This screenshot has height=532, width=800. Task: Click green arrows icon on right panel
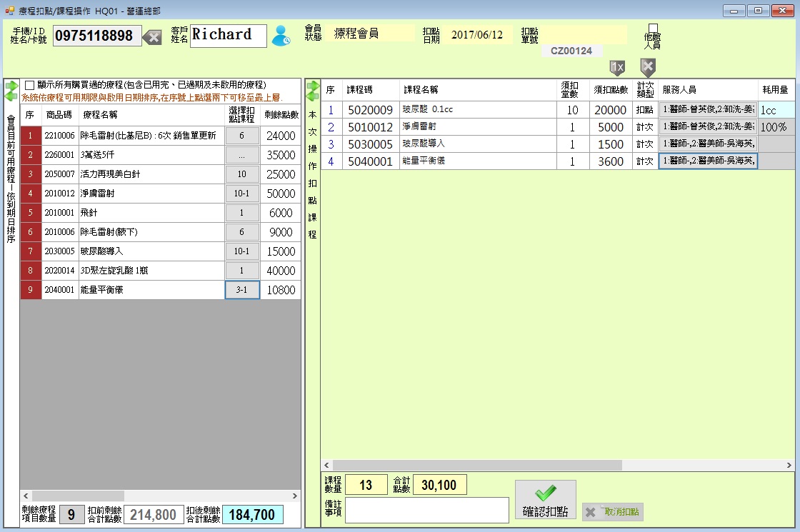313,91
